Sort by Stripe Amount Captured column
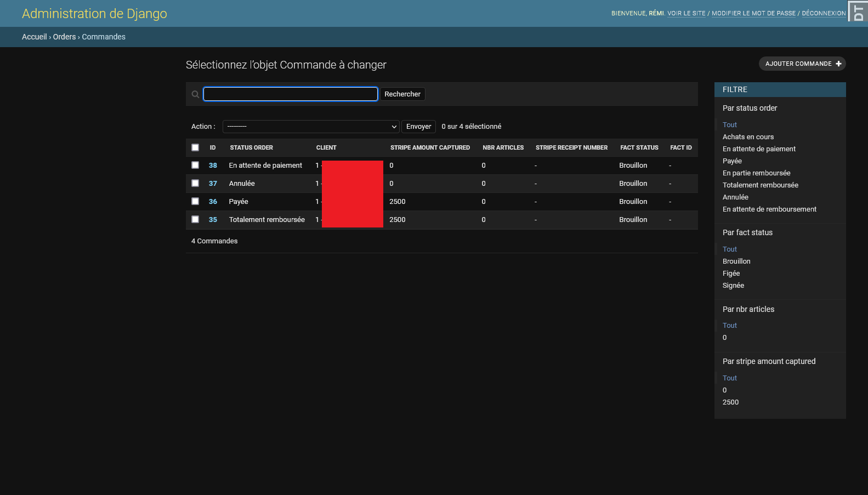The height and width of the screenshot is (495, 868). (430, 147)
